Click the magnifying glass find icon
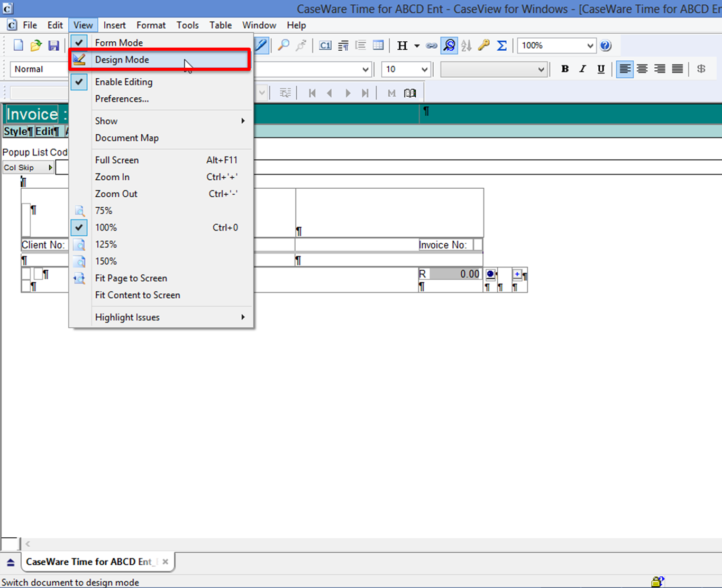 pos(284,45)
